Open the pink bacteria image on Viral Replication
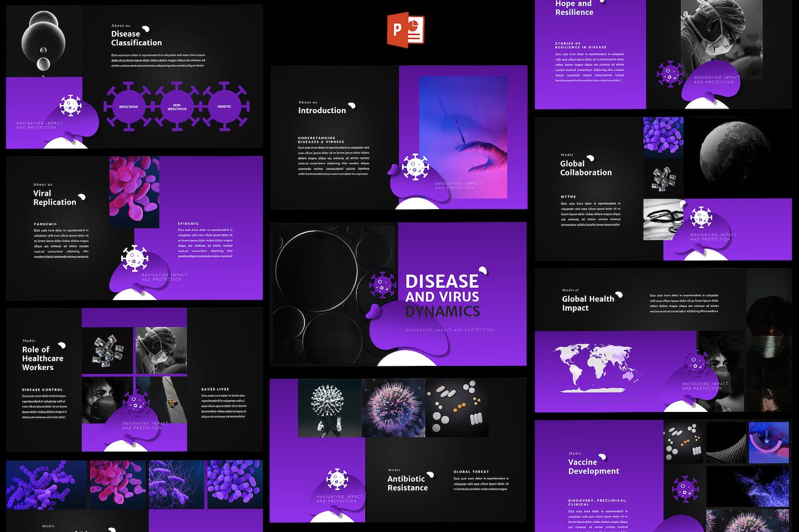The height and width of the screenshot is (532, 799). [x=134, y=192]
